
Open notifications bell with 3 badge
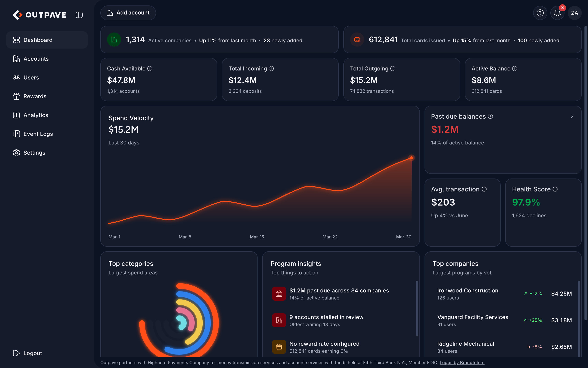coord(557,13)
